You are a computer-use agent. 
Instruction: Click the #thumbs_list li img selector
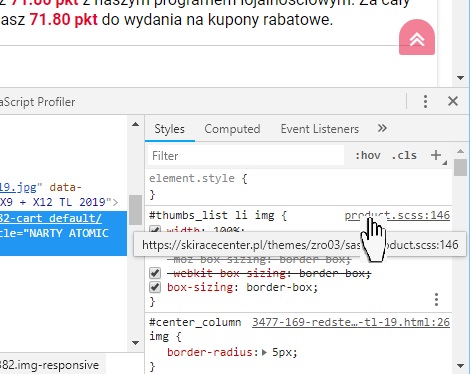point(212,215)
